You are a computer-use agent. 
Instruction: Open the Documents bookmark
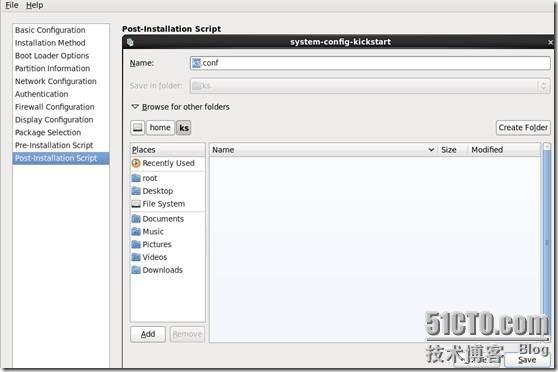point(168,219)
